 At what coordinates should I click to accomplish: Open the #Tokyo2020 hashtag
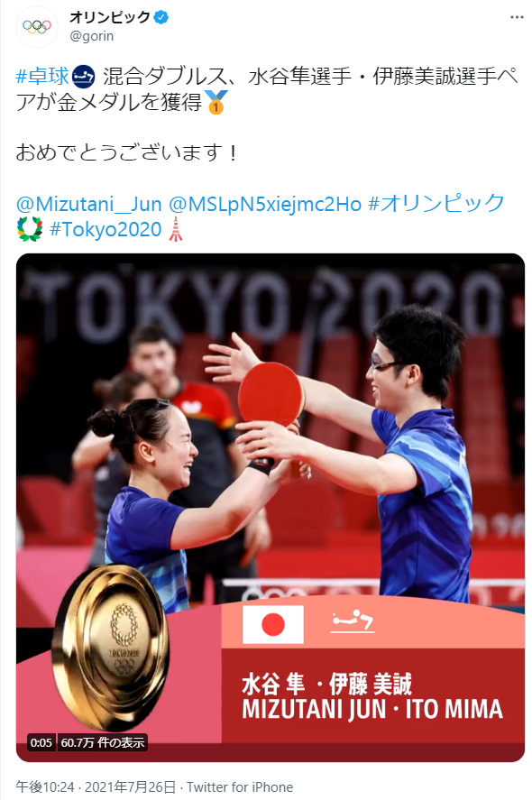pyautogui.click(x=105, y=230)
